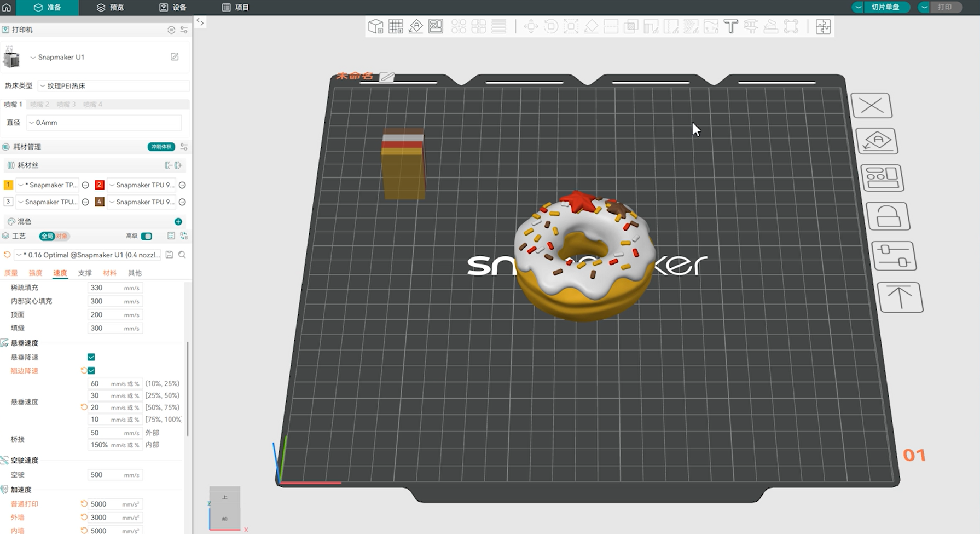
Task: Open the nozzle 直径 0.4mm dropdown
Action: click(104, 123)
